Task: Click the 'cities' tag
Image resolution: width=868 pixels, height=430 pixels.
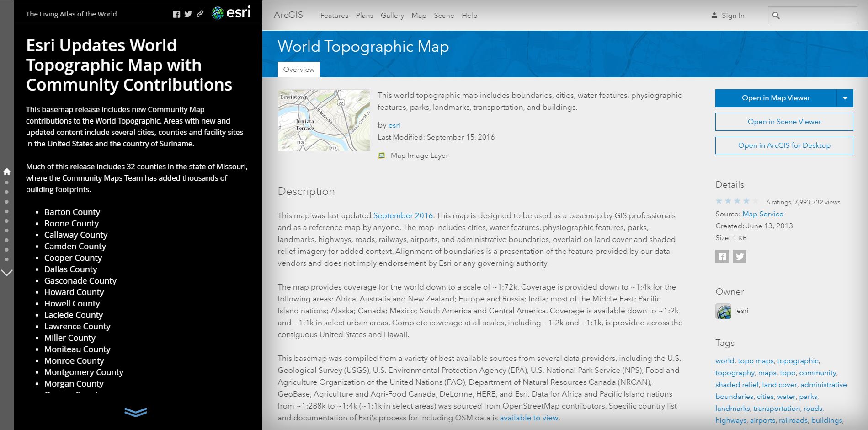Action: coord(765,397)
